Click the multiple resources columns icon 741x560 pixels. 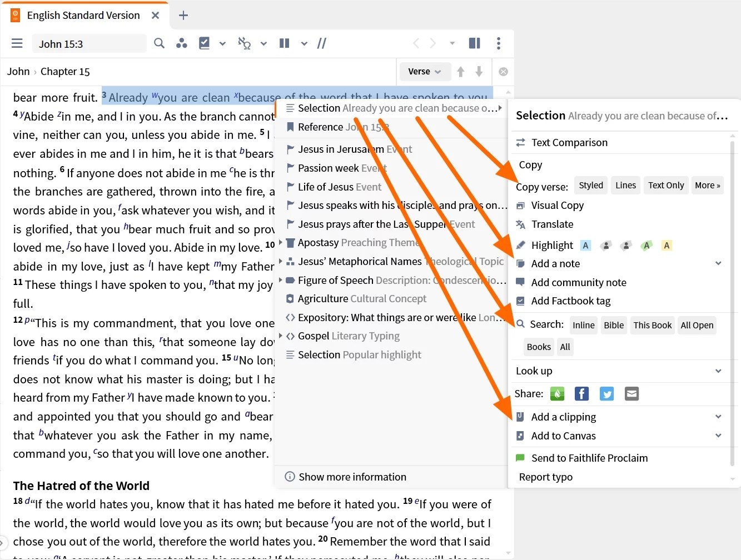284,43
